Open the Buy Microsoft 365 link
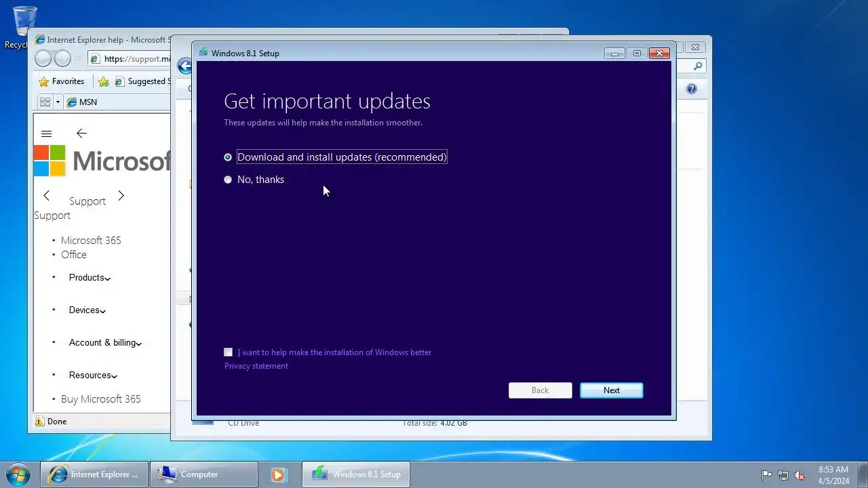This screenshot has width=868, height=488. point(101,399)
